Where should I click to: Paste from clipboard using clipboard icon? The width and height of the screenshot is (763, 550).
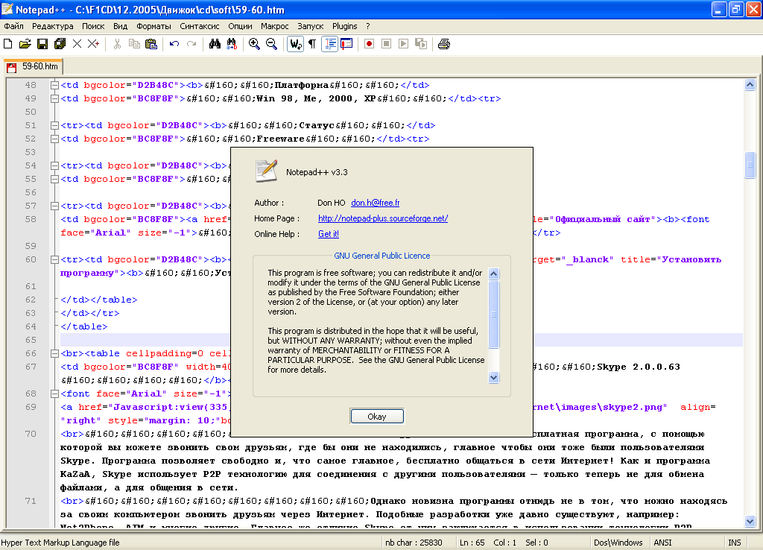click(151, 44)
